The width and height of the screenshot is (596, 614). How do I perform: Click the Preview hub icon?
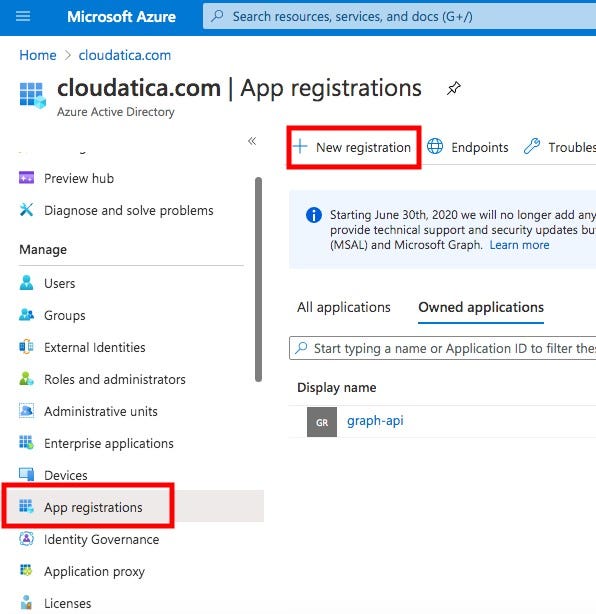[x=26, y=178]
